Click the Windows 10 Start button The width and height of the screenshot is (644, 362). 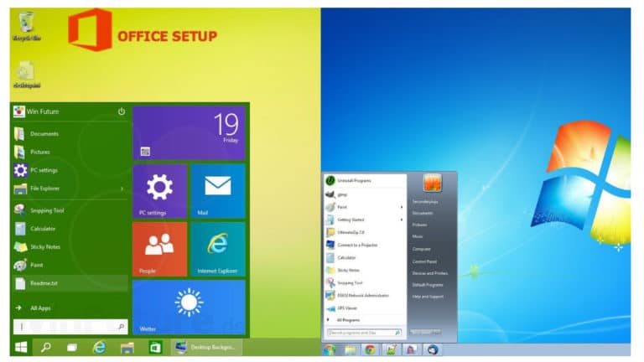click(21, 347)
